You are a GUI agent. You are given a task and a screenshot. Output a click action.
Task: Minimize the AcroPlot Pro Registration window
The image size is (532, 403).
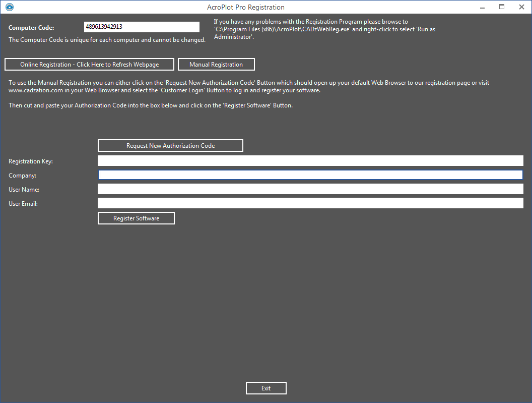[482, 7]
